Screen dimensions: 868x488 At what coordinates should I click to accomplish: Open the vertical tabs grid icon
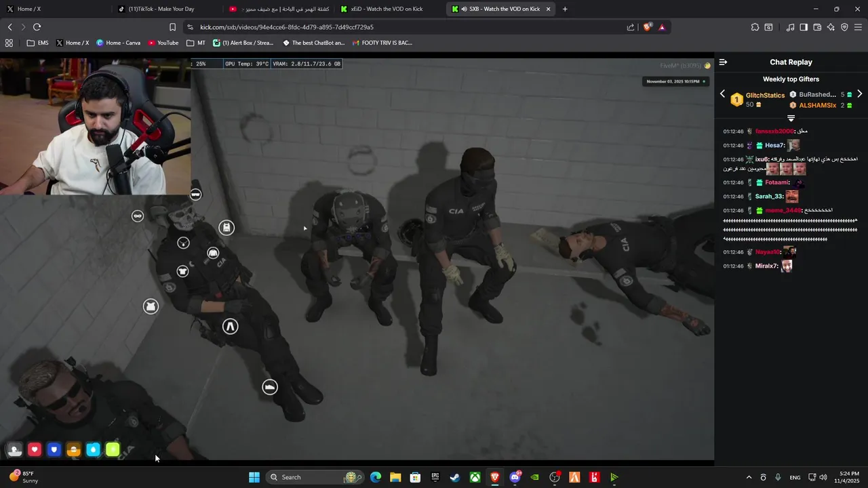point(9,43)
